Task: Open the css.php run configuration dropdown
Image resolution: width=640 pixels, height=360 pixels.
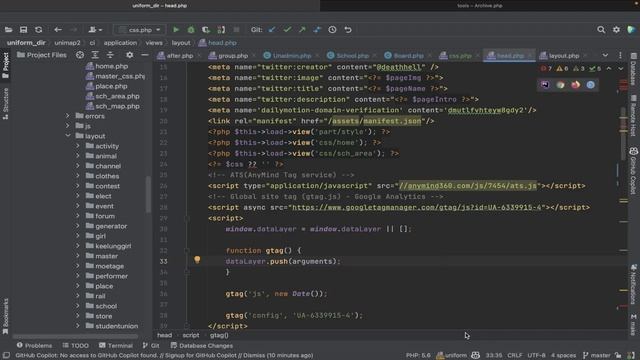Action: click(x=140, y=30)
